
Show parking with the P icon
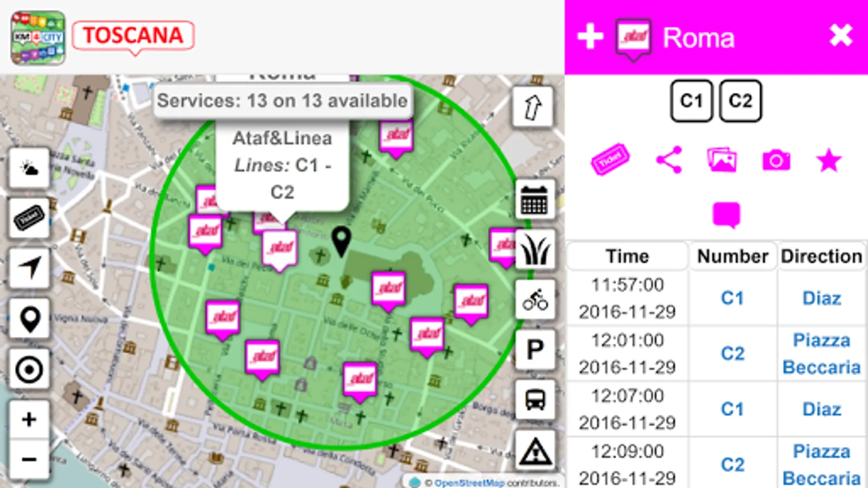(x=535, y=349)
